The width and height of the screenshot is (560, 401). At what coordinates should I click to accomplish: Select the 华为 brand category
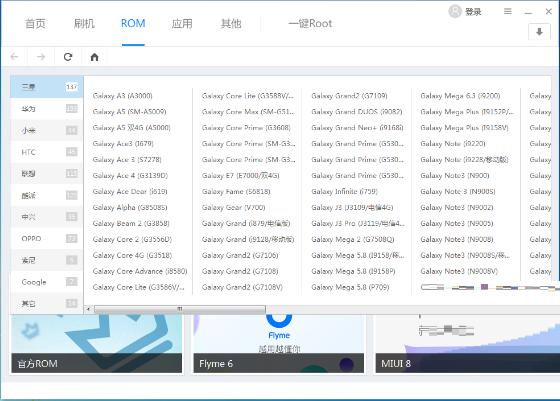click(x=47, y=109)
